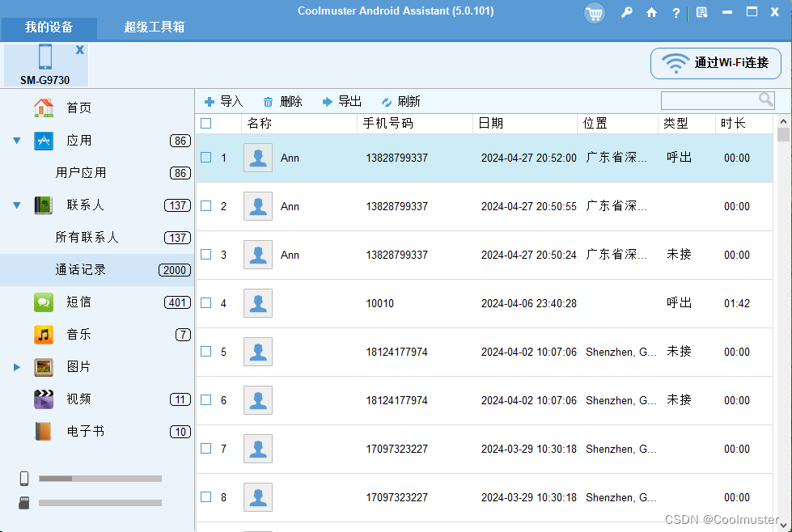
Task: Click the search magnifier icon
Action: click(766, 100)
